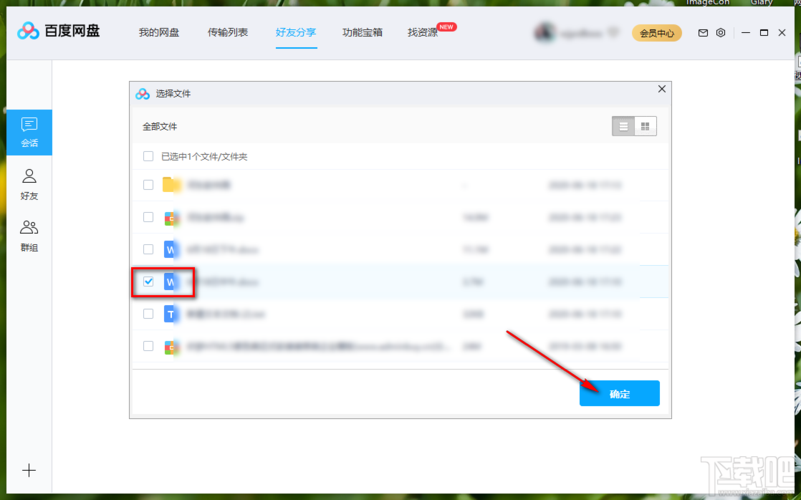The image size is (801, 500).
Task: Open the 会话 conversations panel
Action: [29, 132]
